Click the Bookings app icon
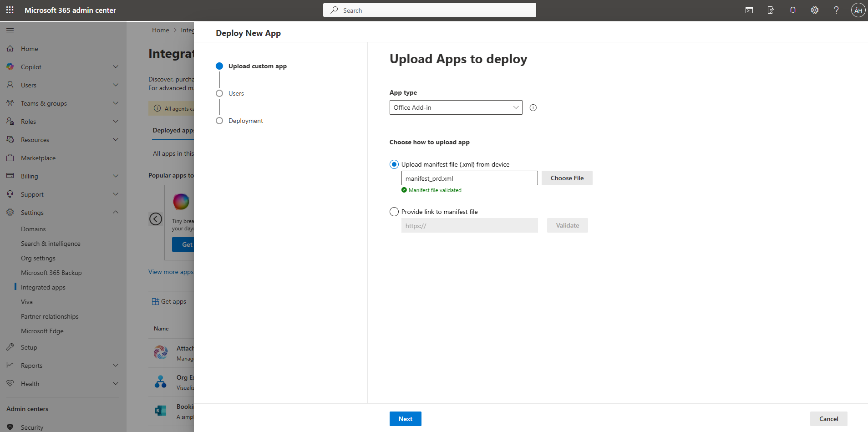The width and height of the screenshot is (868, 432). [x=160, y=410]
